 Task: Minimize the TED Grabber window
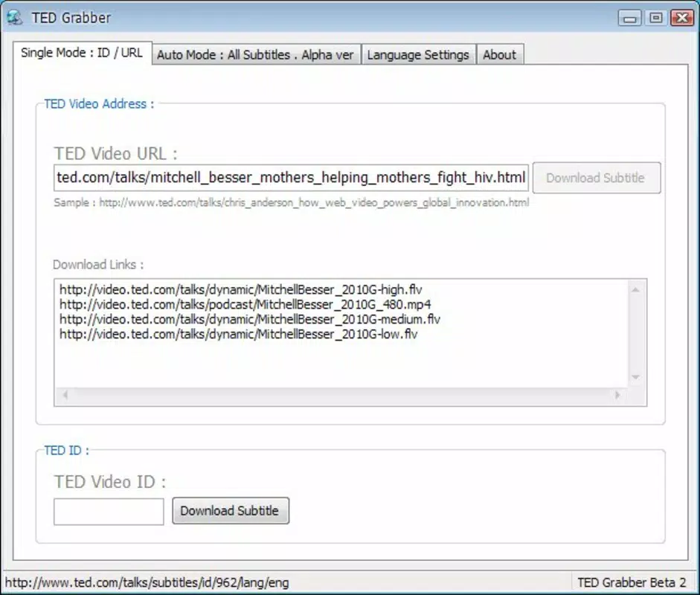(x=630, y=19)
